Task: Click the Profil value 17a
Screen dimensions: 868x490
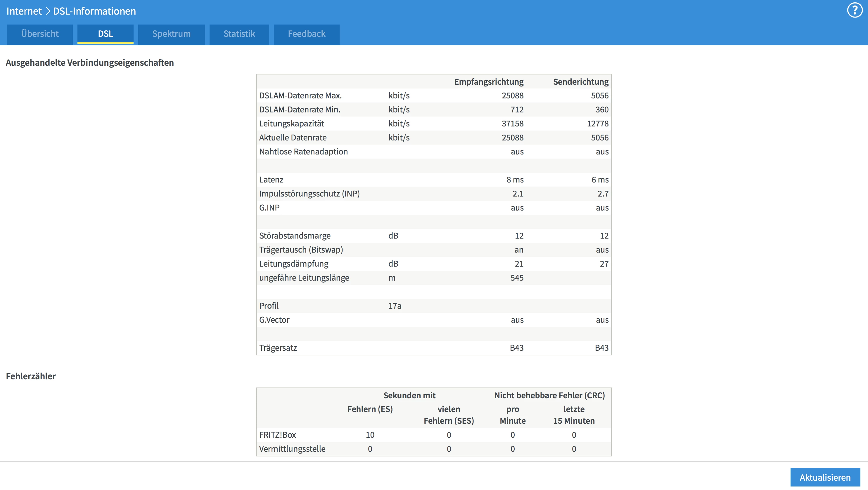Action: (x=395, y=306)
